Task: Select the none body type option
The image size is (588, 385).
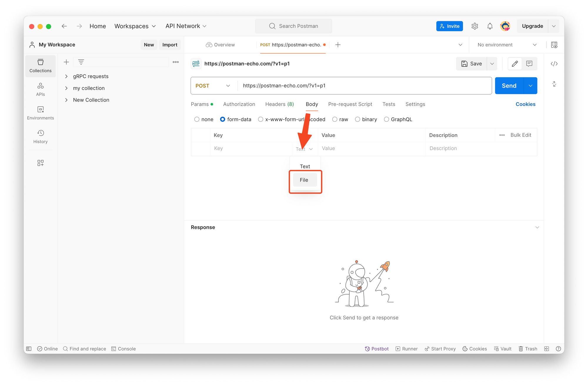Action: (x=197, y=119)
